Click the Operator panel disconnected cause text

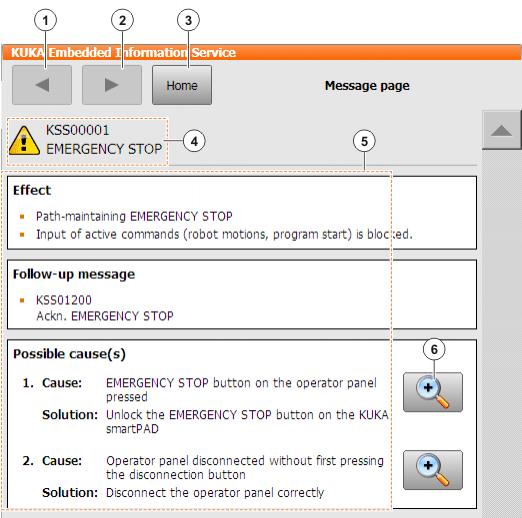tap(245, 467)
